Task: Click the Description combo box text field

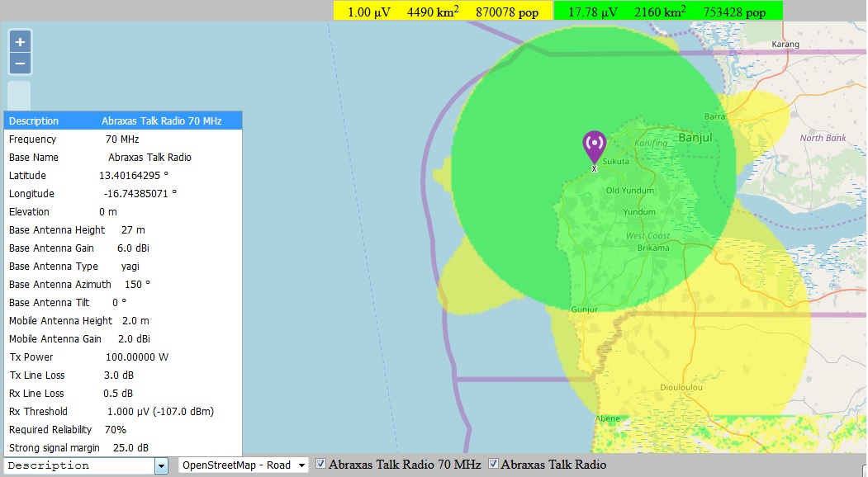Action: 78,466
